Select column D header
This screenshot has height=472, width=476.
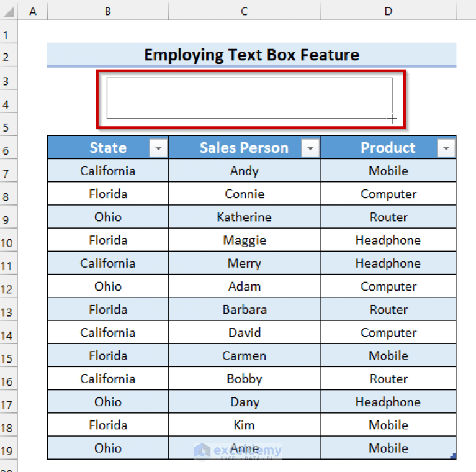click(388, 11)
